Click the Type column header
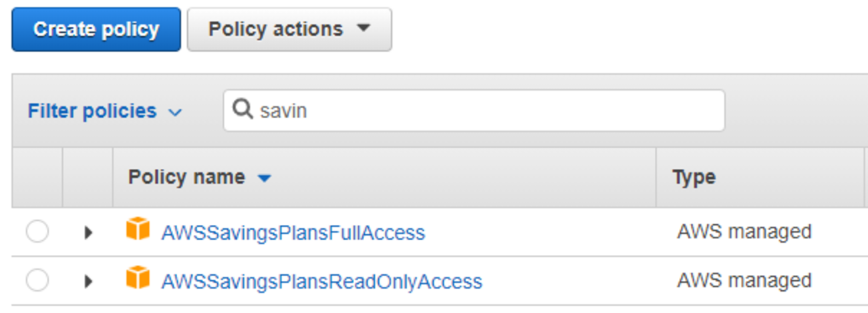The image size is (868, 313). [x=694, y=177]
